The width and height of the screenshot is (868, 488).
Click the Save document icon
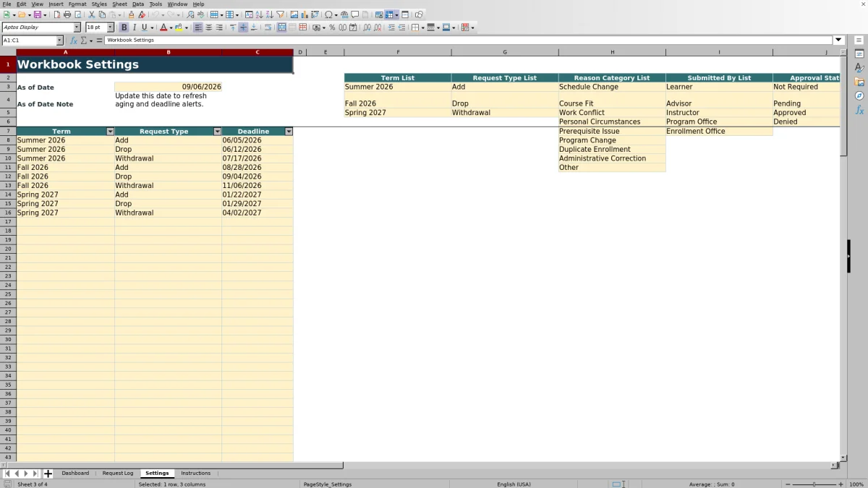pos(37,14)
